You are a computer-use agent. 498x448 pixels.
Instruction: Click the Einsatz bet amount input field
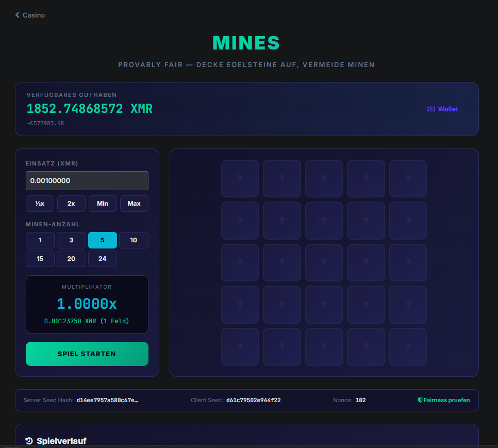(x=87, y=180)
